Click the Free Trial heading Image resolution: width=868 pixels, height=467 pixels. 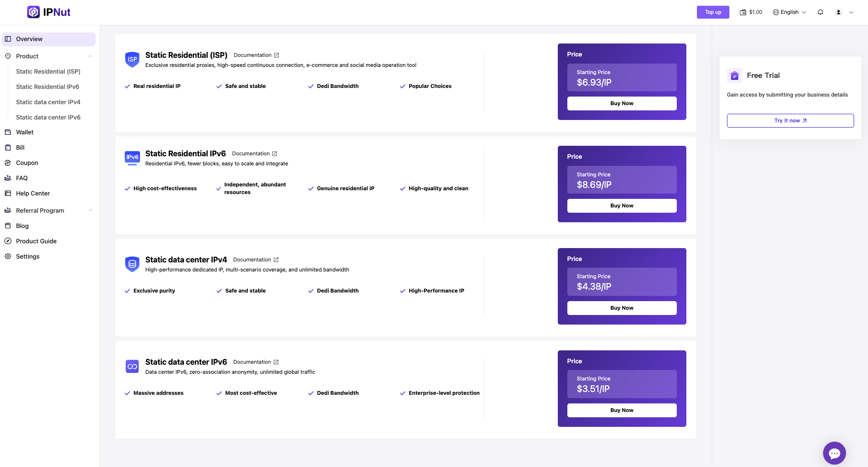click(763, 76)
